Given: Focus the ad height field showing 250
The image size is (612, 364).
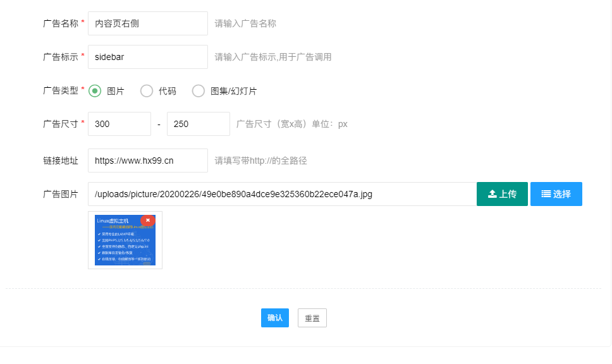Looking at the screenshot, I should coord(199,124).
